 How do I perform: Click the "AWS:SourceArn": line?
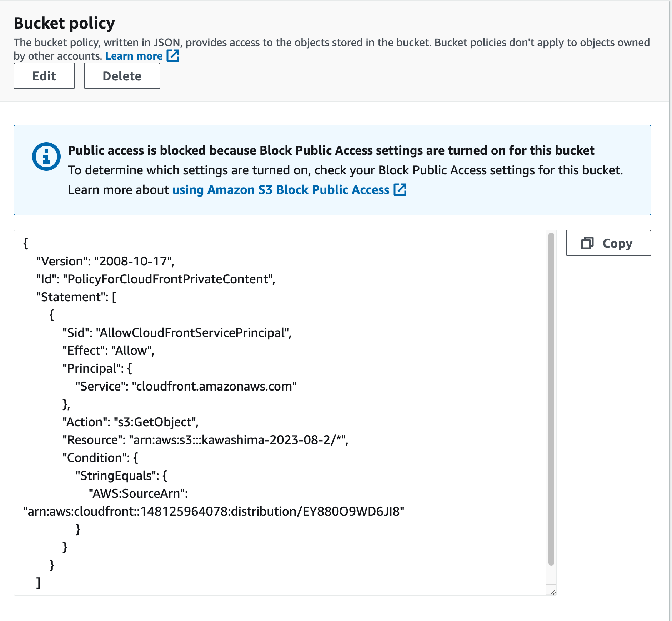pos(138,493)
